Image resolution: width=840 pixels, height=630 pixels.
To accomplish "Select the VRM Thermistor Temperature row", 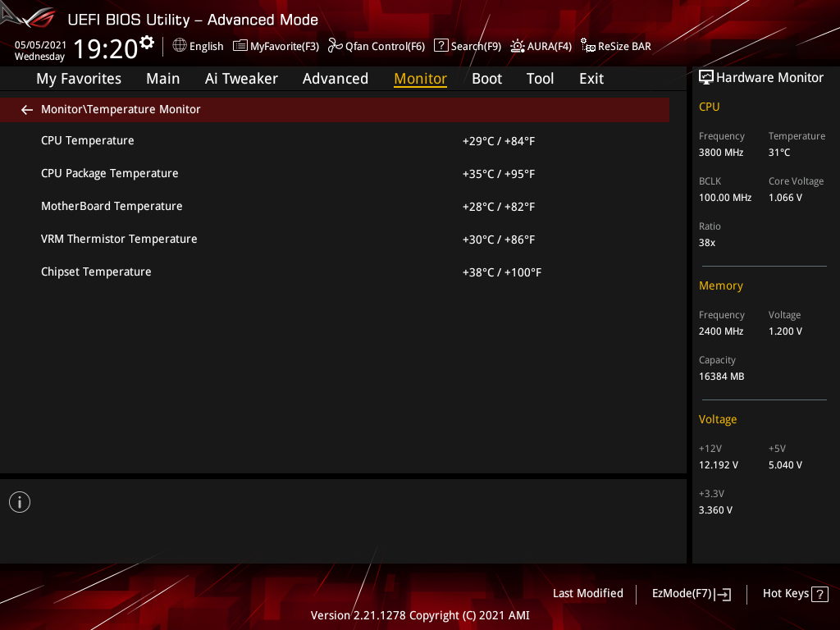I will coord(335,239).
